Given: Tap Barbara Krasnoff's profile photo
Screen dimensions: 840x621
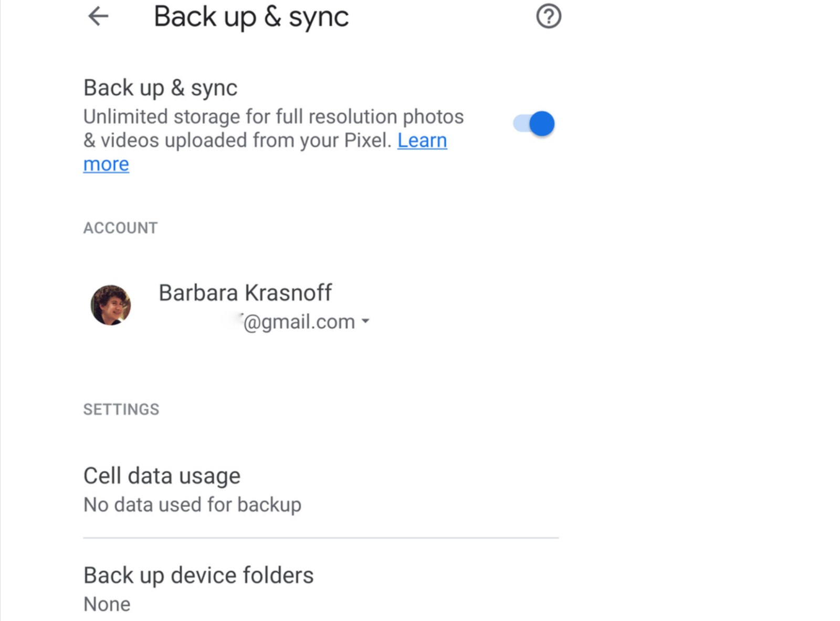Looking at the screenshot, I should tap(111, 305).
